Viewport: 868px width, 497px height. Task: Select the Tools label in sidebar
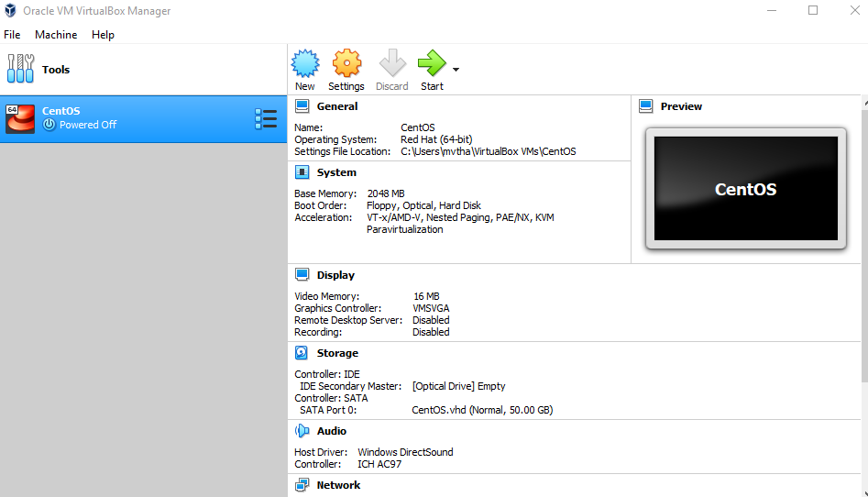point(56,70)
